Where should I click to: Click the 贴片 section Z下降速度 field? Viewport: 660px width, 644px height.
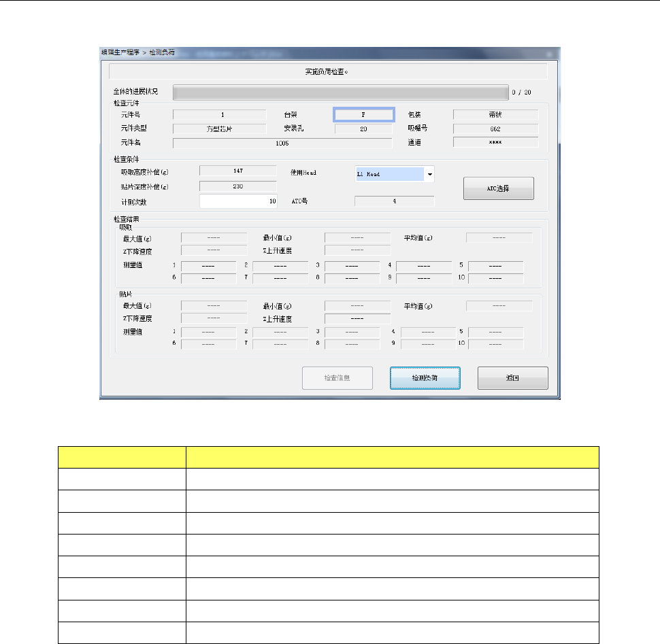(214, 318)
